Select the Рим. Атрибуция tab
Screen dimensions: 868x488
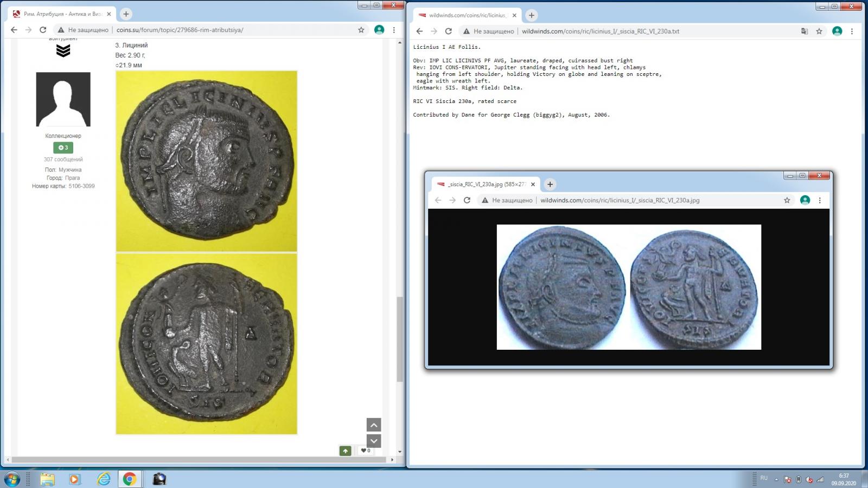61,14
